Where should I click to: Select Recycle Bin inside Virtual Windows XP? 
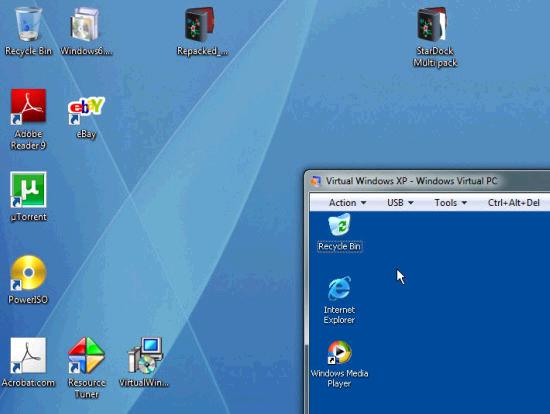coord(339,225)
